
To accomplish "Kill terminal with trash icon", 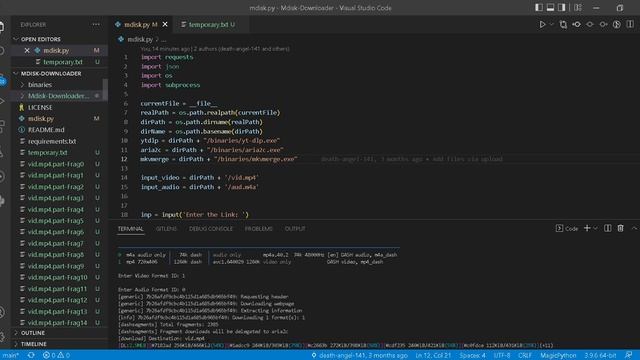I will 620,229.
